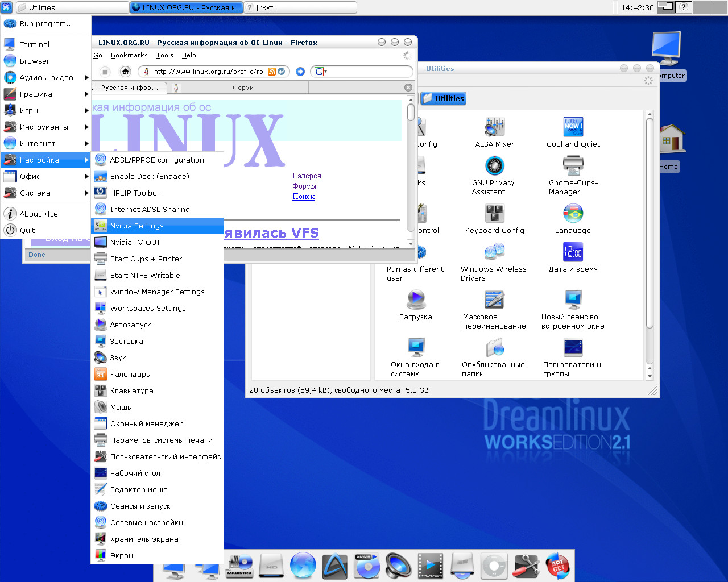Expand Инструменты submenu arrow
The image size is (728, 582).
click(86, 127)
